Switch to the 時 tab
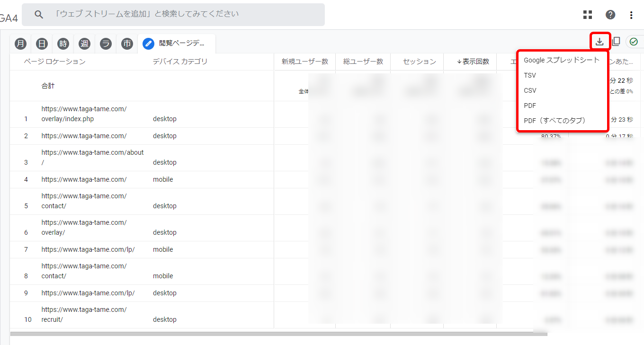 63,44
